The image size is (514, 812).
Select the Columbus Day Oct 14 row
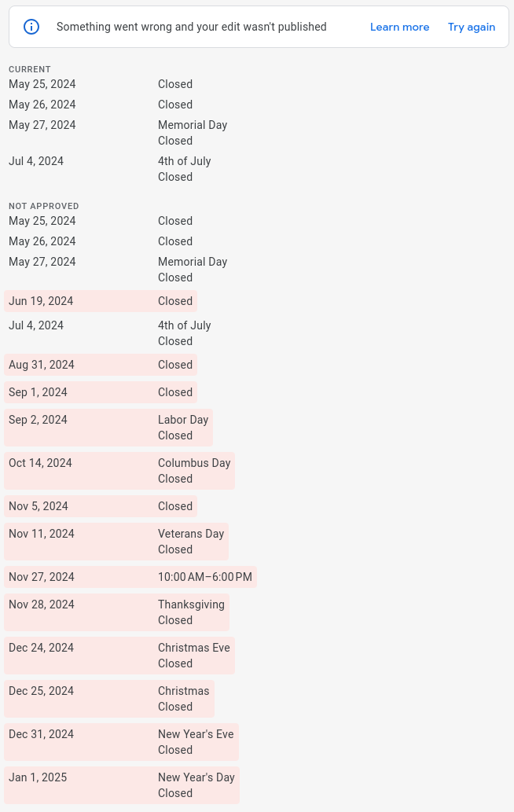119,471
